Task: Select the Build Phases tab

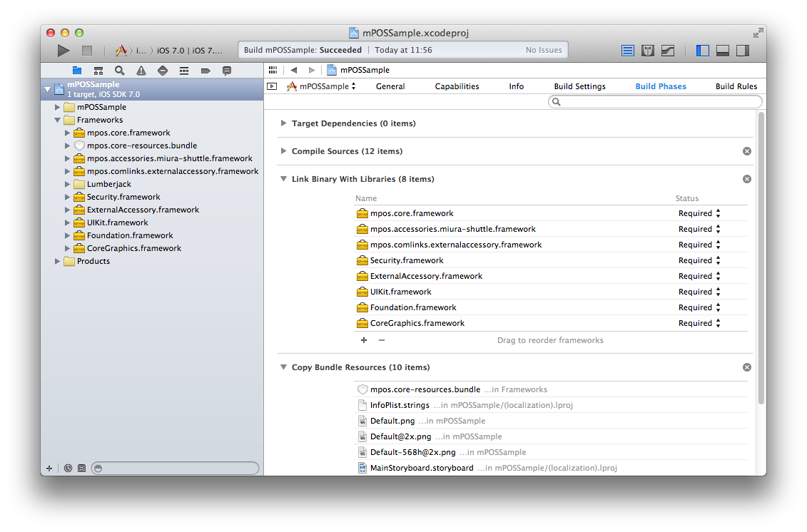Action: coord(661,86)
